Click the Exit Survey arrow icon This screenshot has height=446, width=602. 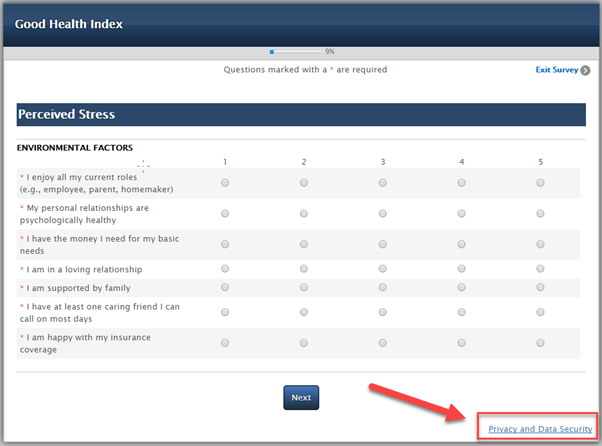pyautogui.click(x=585, y=70)
